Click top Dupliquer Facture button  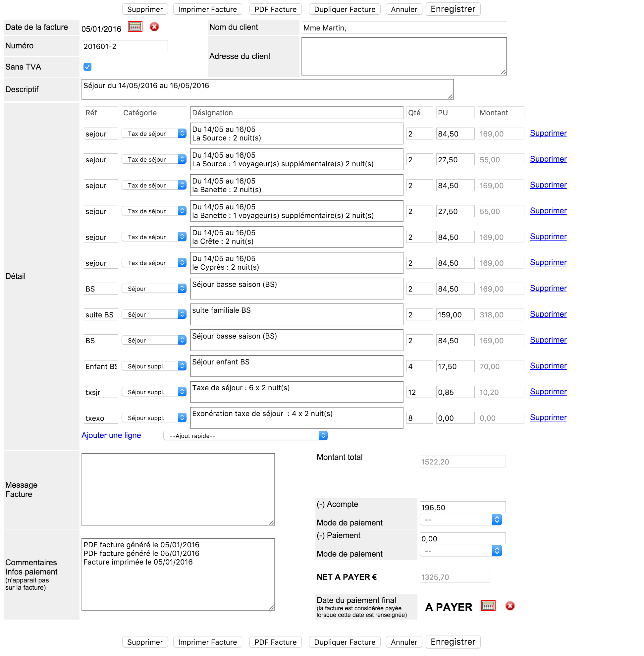tap(345, 9)
